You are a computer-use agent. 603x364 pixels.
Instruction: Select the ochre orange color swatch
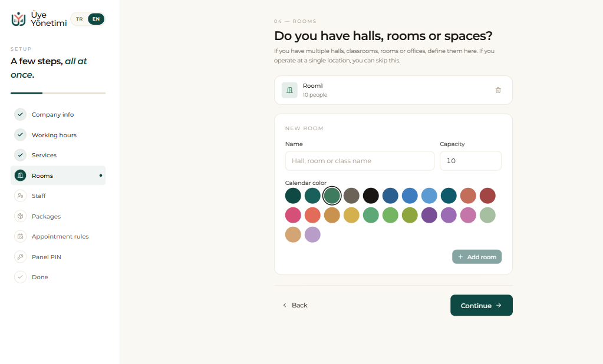(x=332, y=215)
